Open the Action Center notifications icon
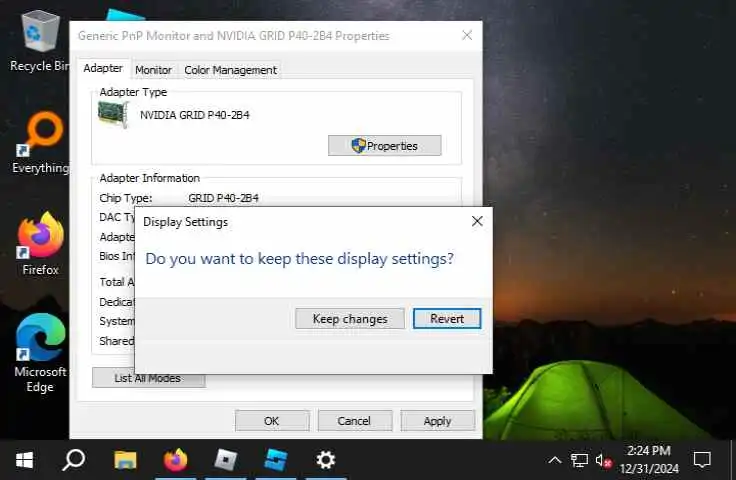 (x=702, y=460)
